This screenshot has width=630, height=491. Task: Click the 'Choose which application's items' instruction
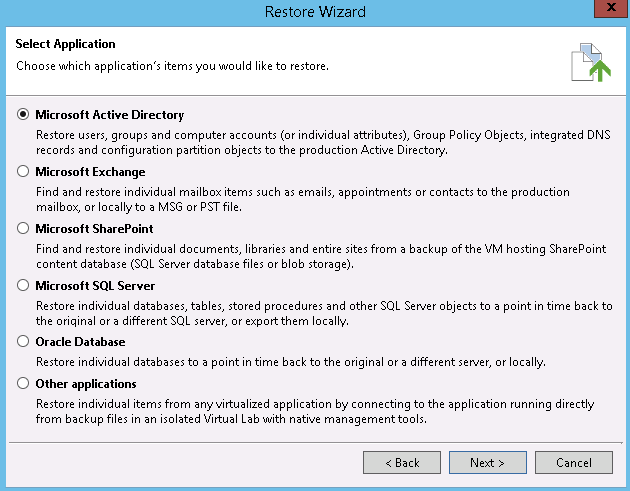click(x=172, y=66)
